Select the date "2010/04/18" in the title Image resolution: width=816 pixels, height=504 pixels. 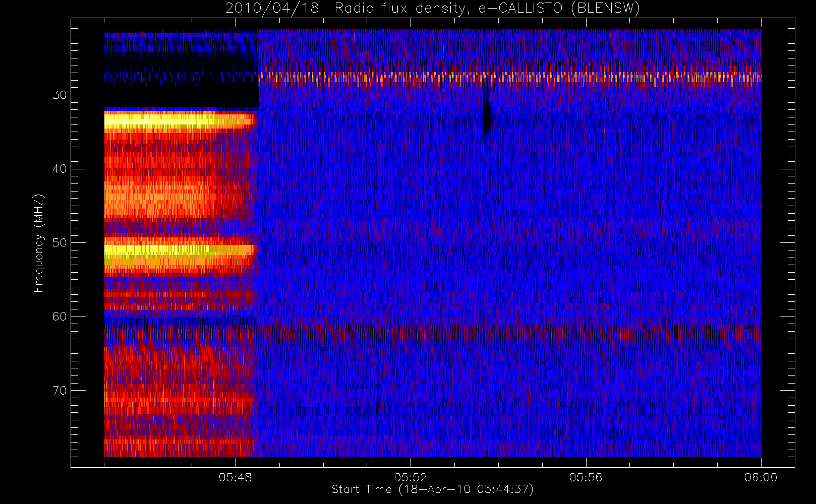tap(272, 9)
